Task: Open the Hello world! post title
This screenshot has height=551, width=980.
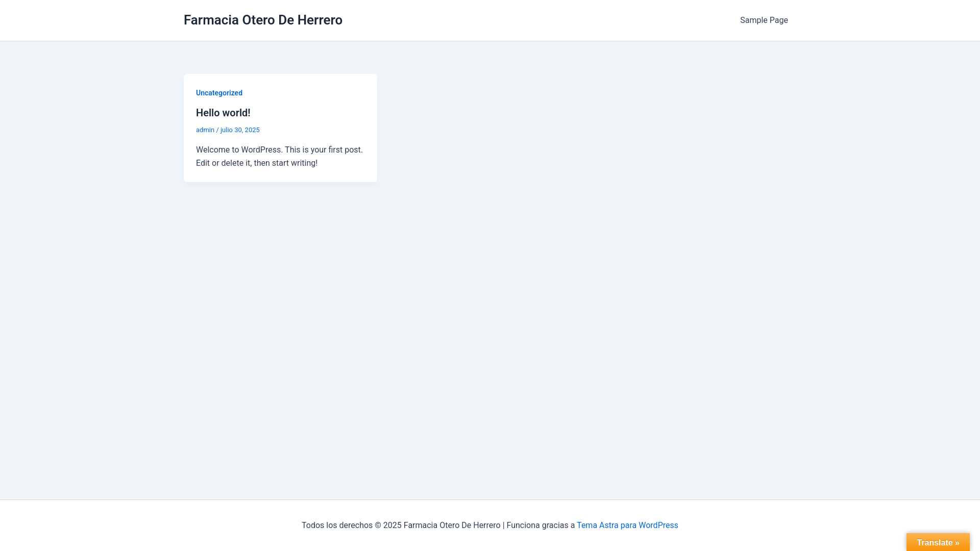Action: 223,113
